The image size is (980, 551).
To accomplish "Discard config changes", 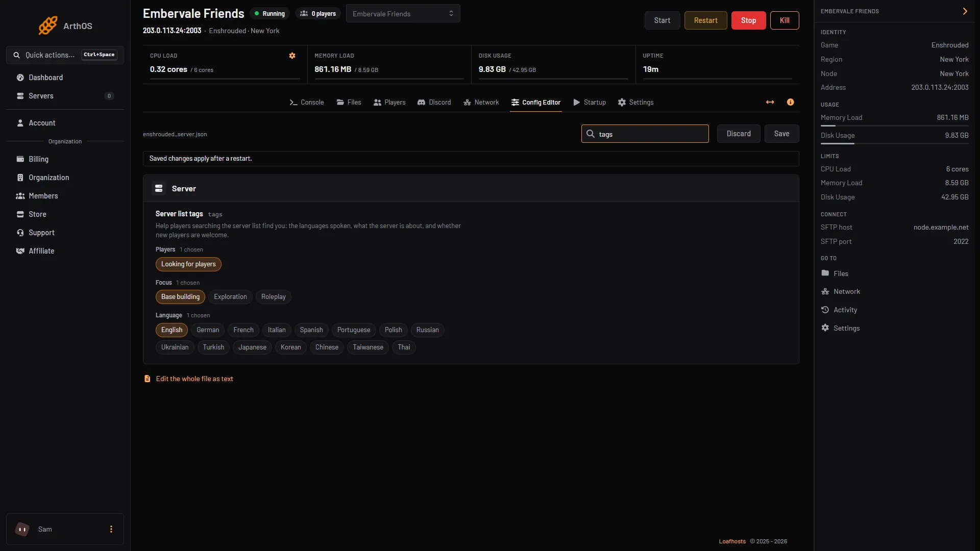I will [x=739, y=134].
